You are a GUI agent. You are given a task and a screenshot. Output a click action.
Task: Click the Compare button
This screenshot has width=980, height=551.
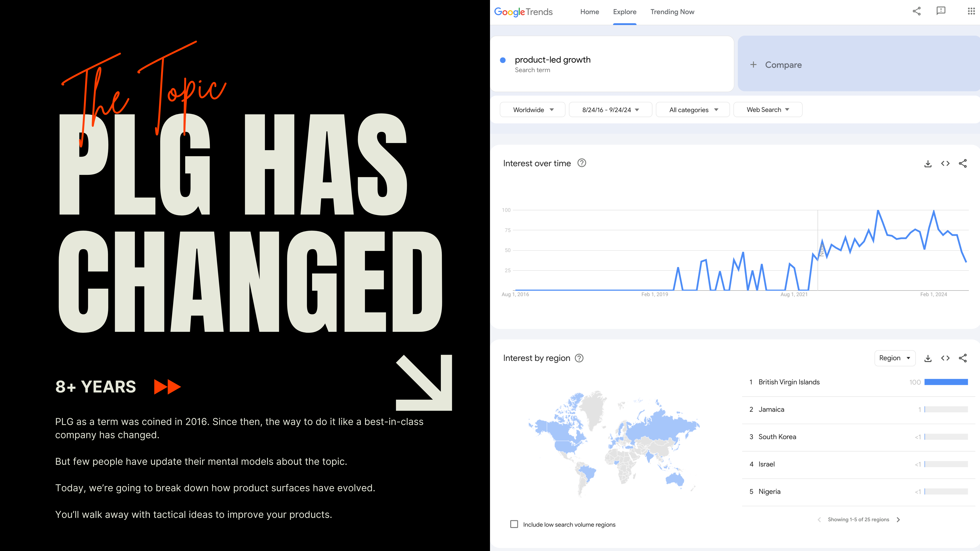tap(783, 65)
